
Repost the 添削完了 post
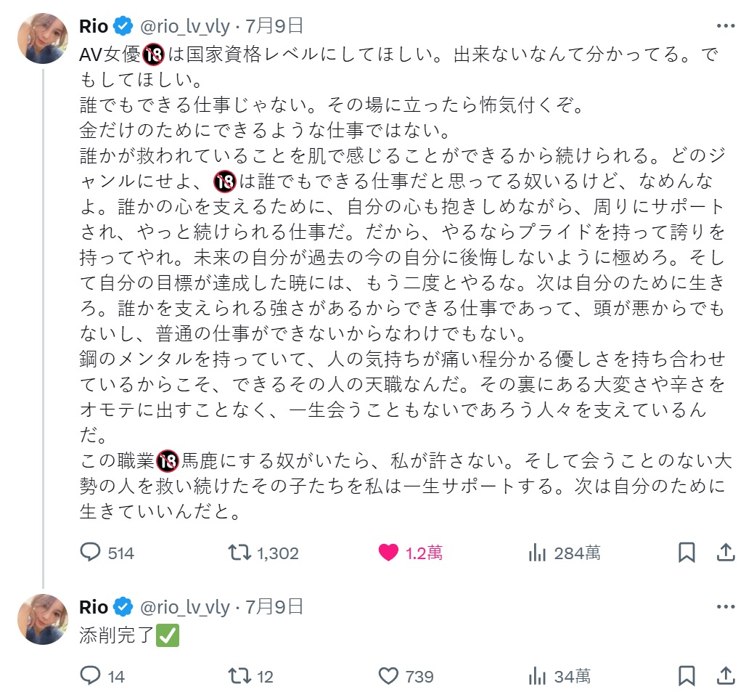click(238, 677)
